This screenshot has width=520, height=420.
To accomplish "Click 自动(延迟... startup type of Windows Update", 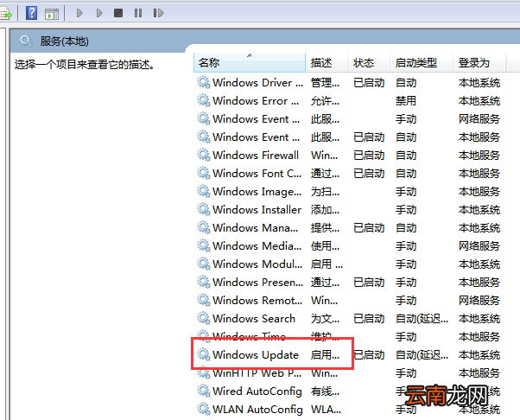I will [422, 355].
